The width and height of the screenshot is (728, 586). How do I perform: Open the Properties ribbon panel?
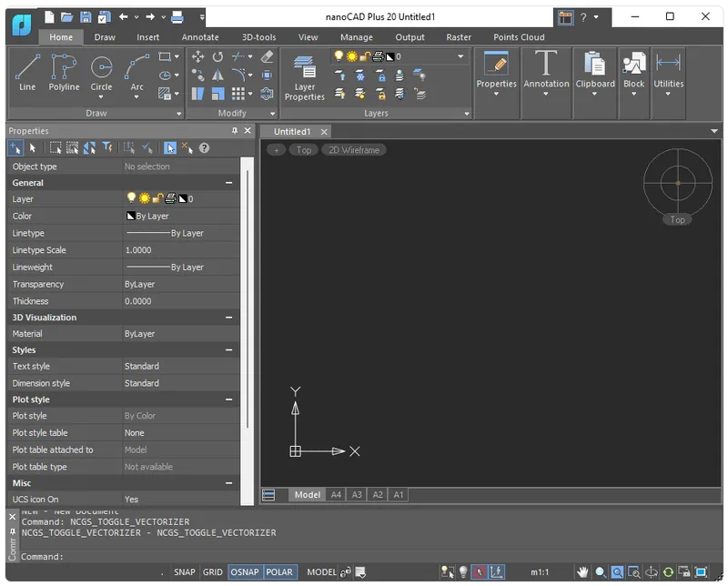496,73
